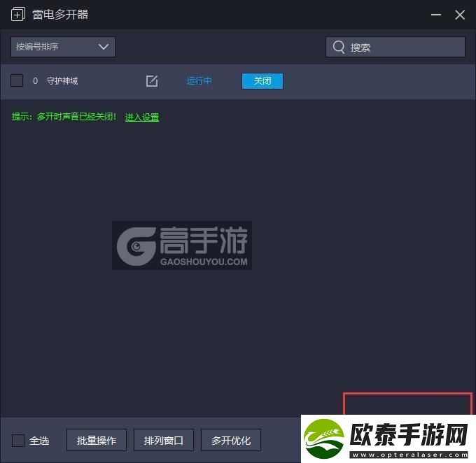
Task: Open the 进入设置 link
Action: pyautogui.click(x=142, y=117)
